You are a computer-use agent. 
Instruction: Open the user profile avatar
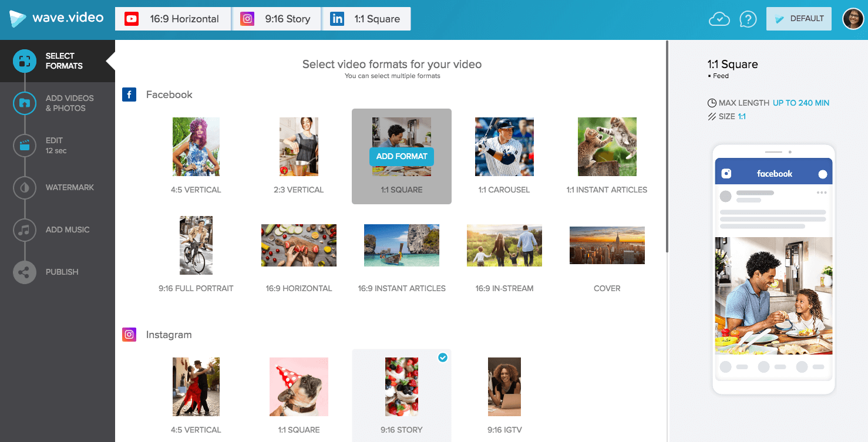[853, 19]
